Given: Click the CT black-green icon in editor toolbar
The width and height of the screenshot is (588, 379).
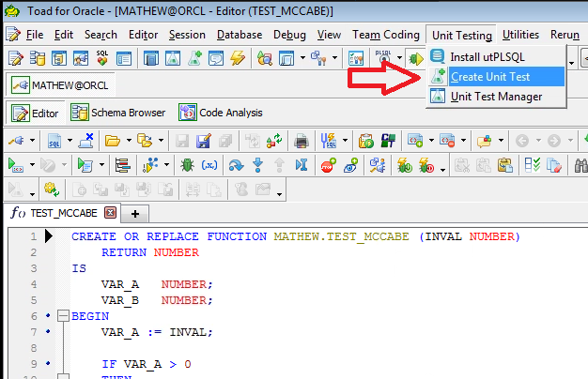Looking at the screenshot, I should click(388, 141).
